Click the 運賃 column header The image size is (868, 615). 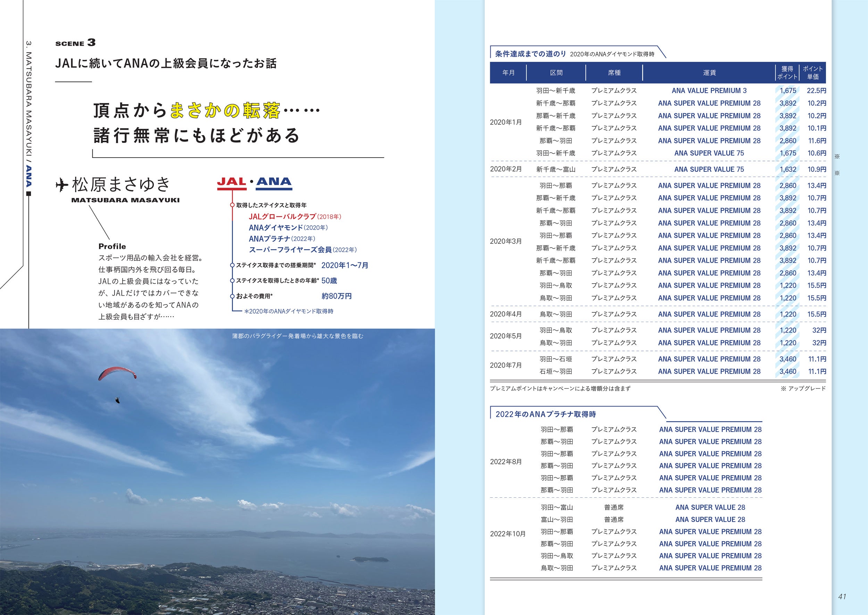click(x=709, y=73)
